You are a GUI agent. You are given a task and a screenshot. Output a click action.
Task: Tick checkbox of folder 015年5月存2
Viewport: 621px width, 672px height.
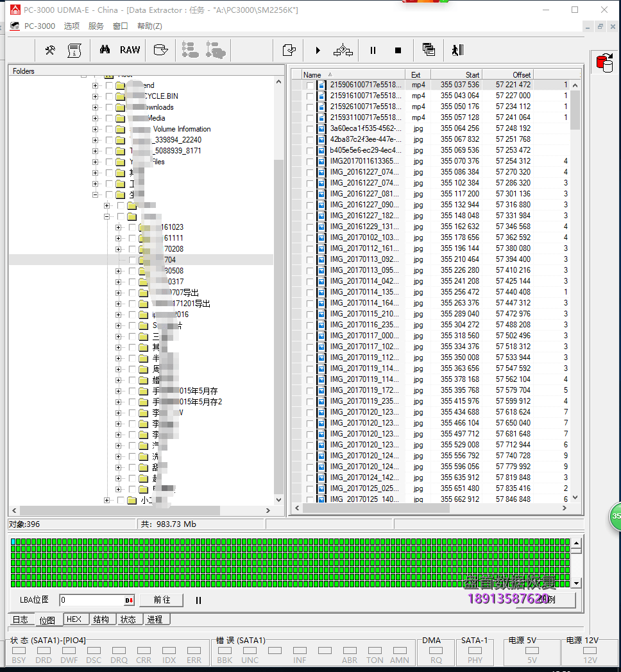click(132, 402)
